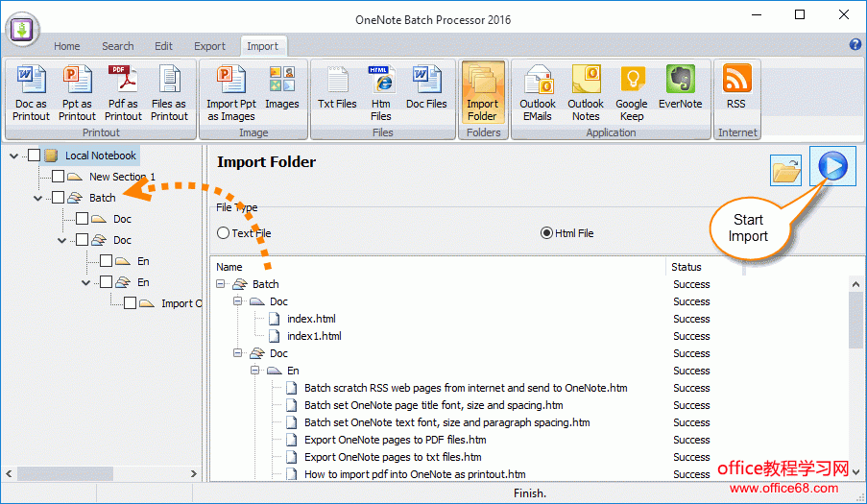
Task: Open Htm Files import tool
Action: [x=381, y=93]
